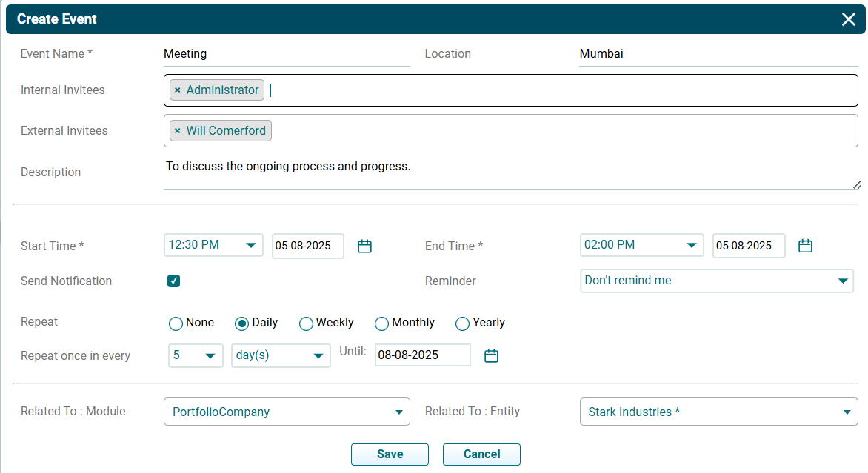The height and width of the screenshot is (473, 868).
Task: Select the Yearly repeat option
Action: [462, 323]
